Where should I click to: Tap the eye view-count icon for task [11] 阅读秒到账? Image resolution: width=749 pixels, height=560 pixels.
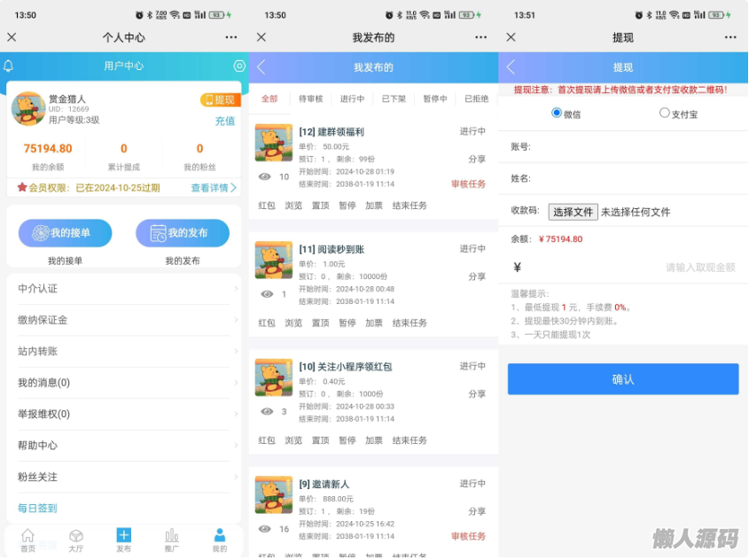point(267,294)
